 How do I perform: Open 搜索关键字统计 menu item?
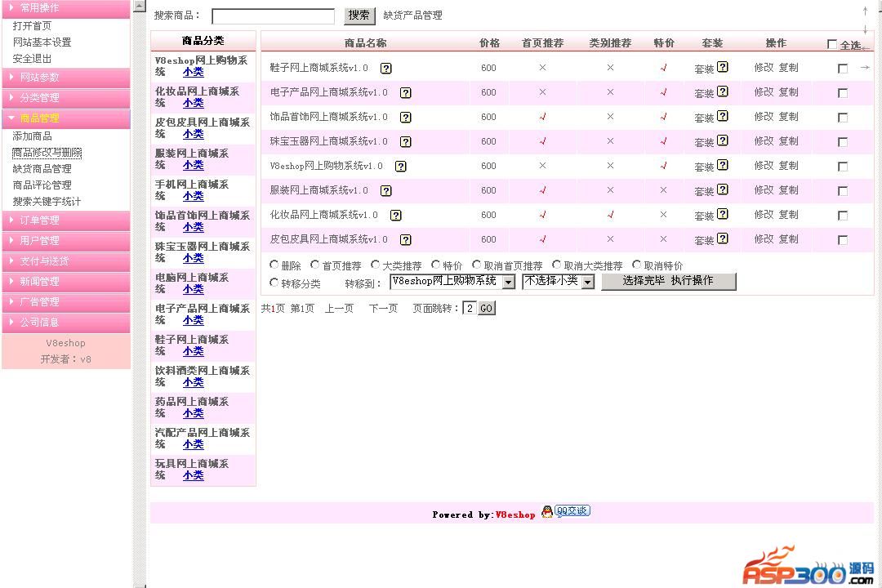47,202
